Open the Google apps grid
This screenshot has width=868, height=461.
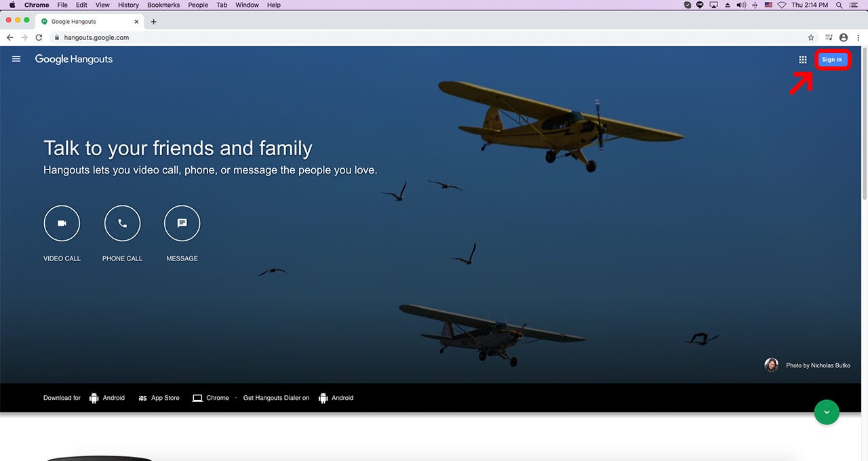pos(803,60)
